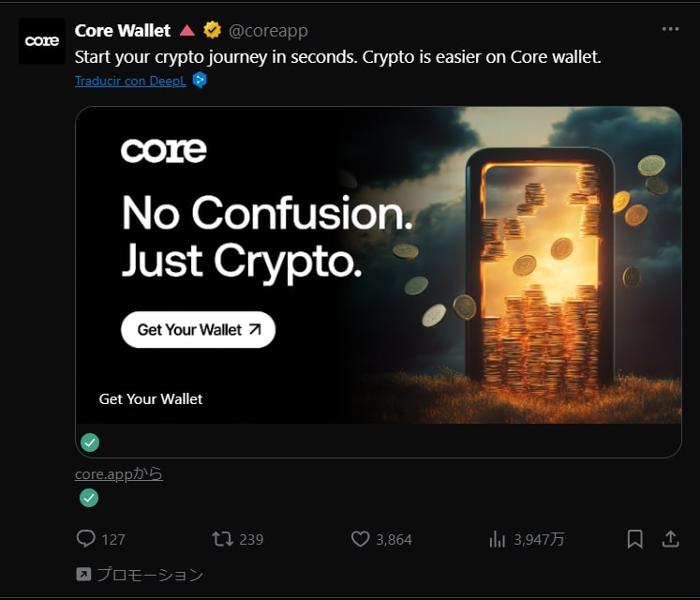
Task: Open the @coreapp handle link
Action: point(268,31)
